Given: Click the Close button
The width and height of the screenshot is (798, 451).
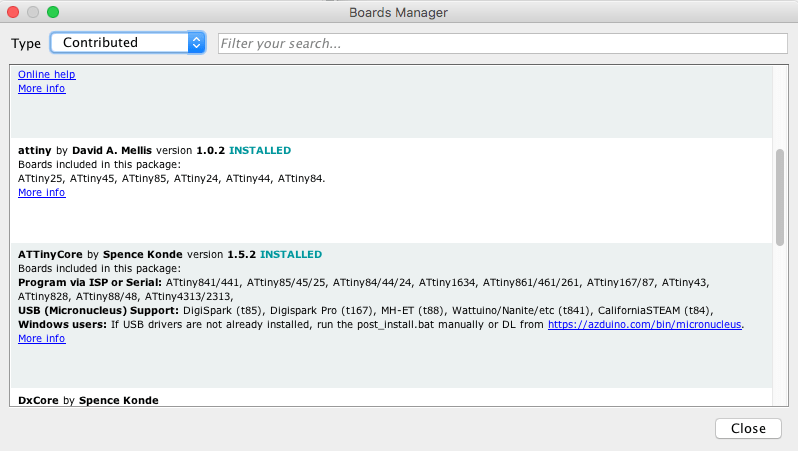Looking at the screenshot, I should click(x=748, y=429).
